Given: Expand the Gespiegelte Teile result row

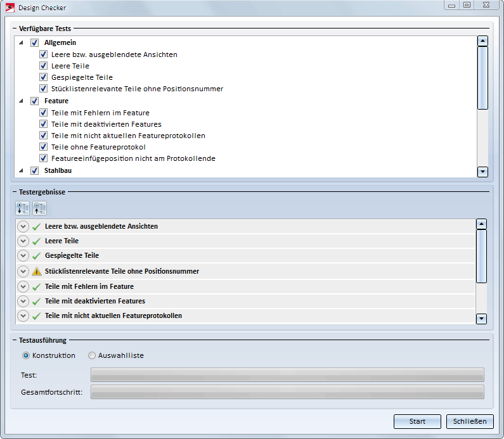Looking at the screenshot, I should pos(23,256).
